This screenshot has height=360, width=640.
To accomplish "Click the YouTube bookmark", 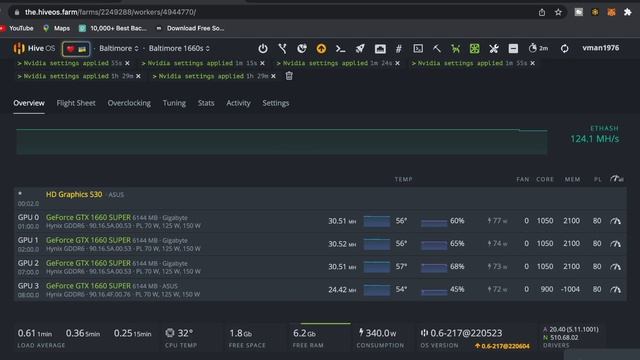I will coord(18,28).
